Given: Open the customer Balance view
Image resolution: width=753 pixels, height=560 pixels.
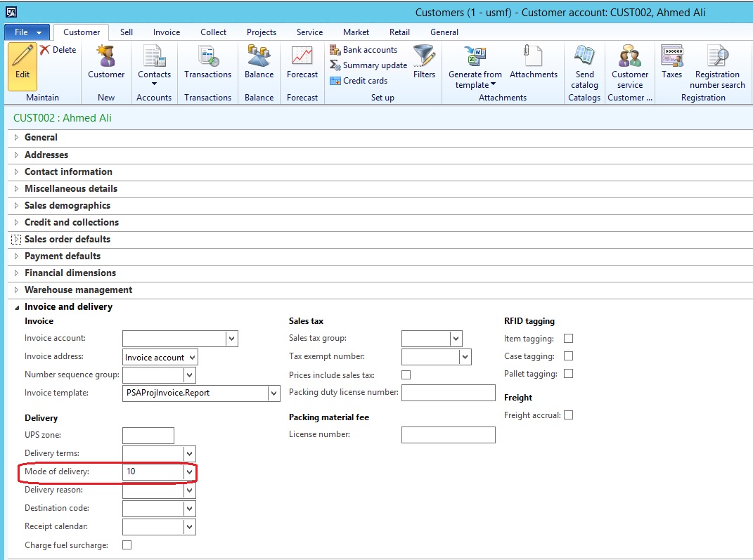Looking at the screenshot, I should pyautogui.click(x=258, y=67).
